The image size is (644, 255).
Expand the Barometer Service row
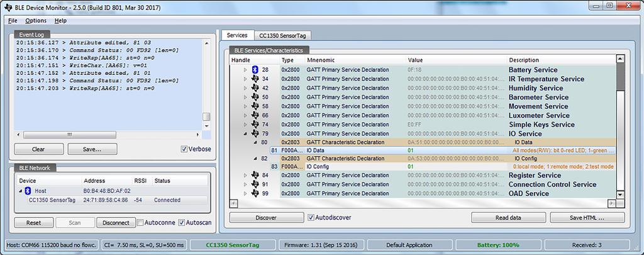(246, 97)
